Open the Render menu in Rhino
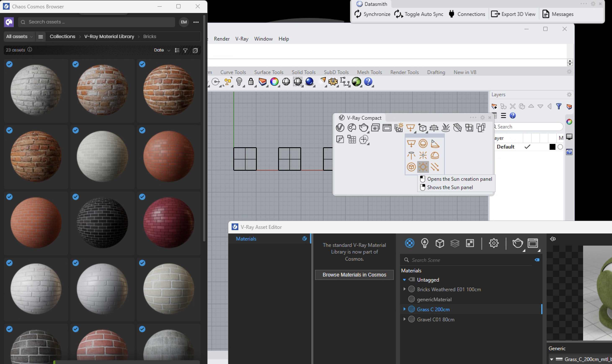Screen dimensions: 612x364 [x=222, y=39]
